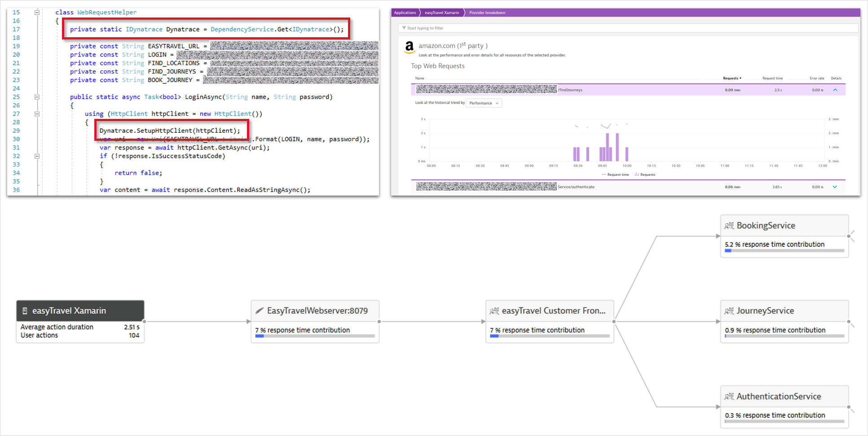Select the easyTravel Xamarin node title
Image resolution: width=868 pixels, height=436 pixels.
(x=69, y=311)
